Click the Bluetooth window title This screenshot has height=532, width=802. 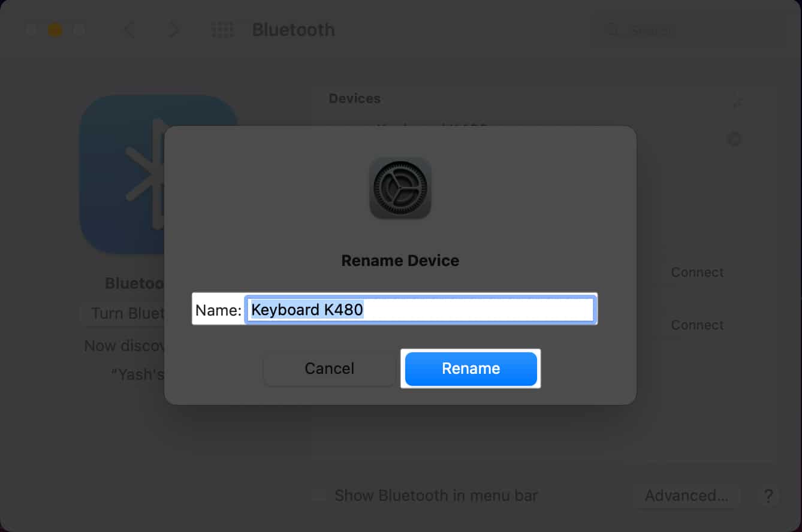coord(294,30)
